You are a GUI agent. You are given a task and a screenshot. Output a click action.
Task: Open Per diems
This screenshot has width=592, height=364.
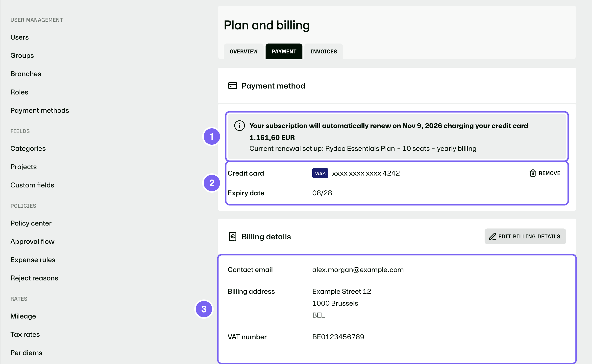(x=26, y=353)
